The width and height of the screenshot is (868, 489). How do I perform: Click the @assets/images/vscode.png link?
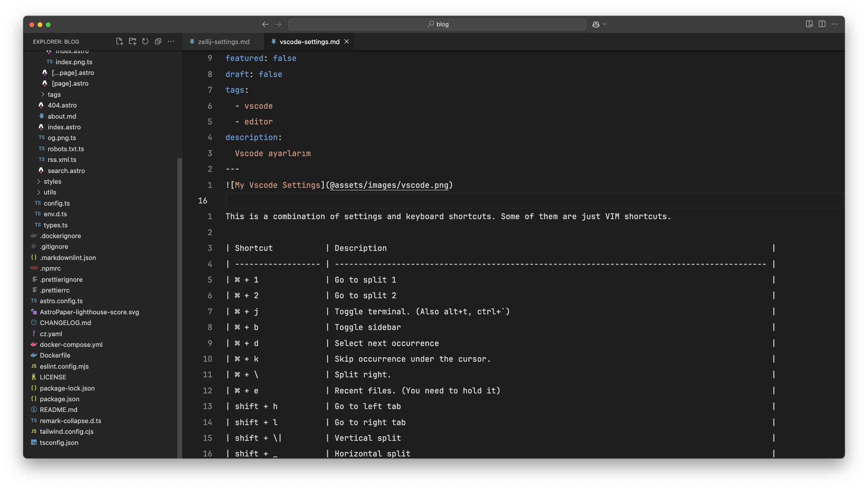pos(389,185)
